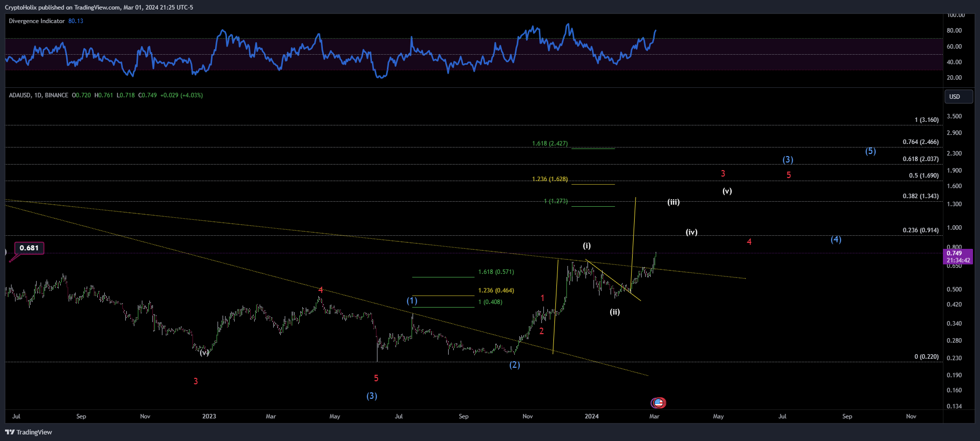980x441 pixels.
Task: Click the 2023 label on time axis
Action: coord(209,416)
